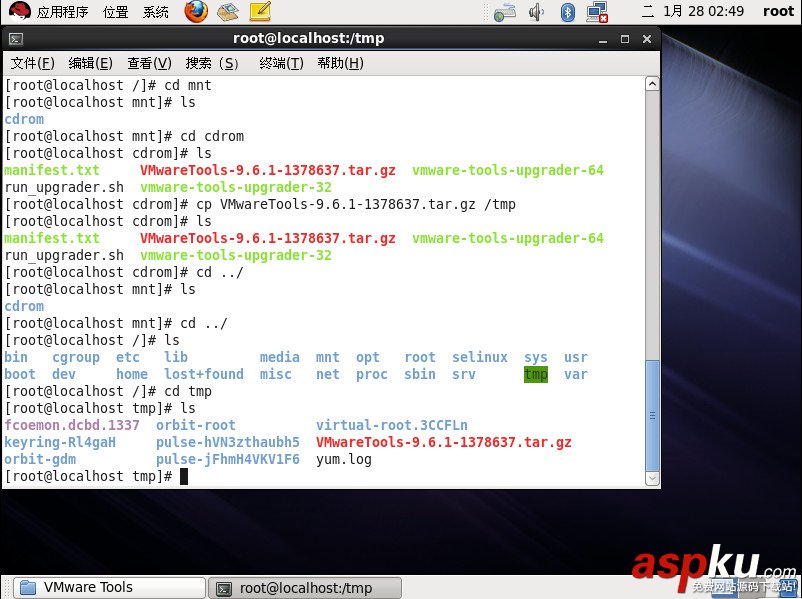Click cgroup in the root listing
Screen dimensions: 802x599
click(x=76, y=357)
